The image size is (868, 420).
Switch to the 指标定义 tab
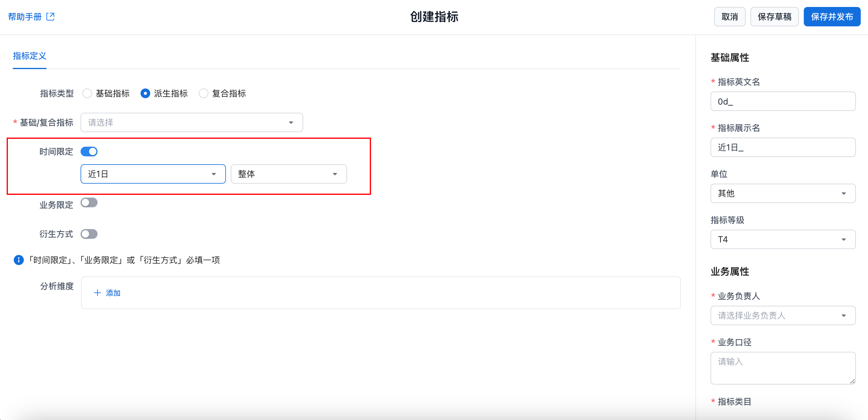(x=30, y=56)
